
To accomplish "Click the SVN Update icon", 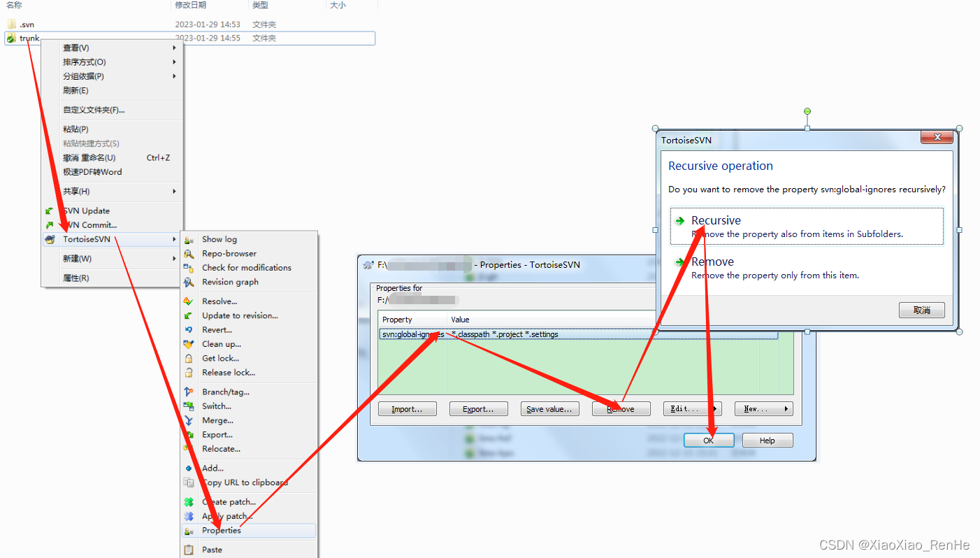I will [x=50, y=210].
